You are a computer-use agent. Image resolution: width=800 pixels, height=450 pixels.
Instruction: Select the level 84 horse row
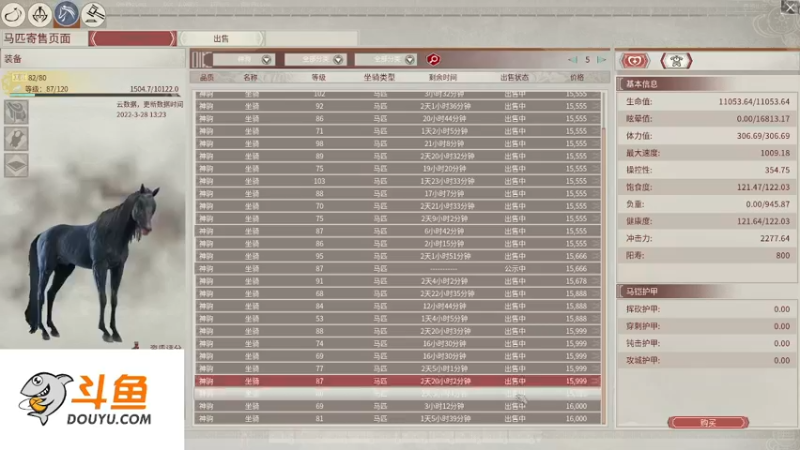397,306
